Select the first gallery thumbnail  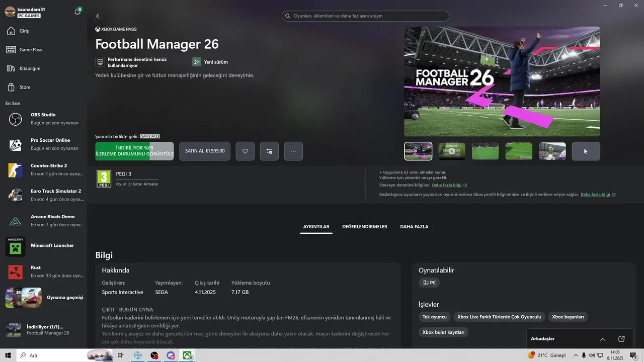418,151
